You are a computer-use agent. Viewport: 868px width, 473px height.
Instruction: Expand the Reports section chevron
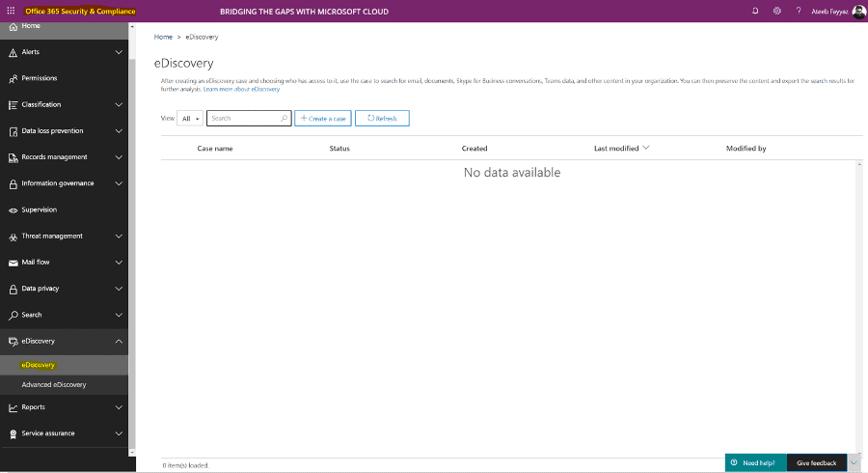click(119, 407)
